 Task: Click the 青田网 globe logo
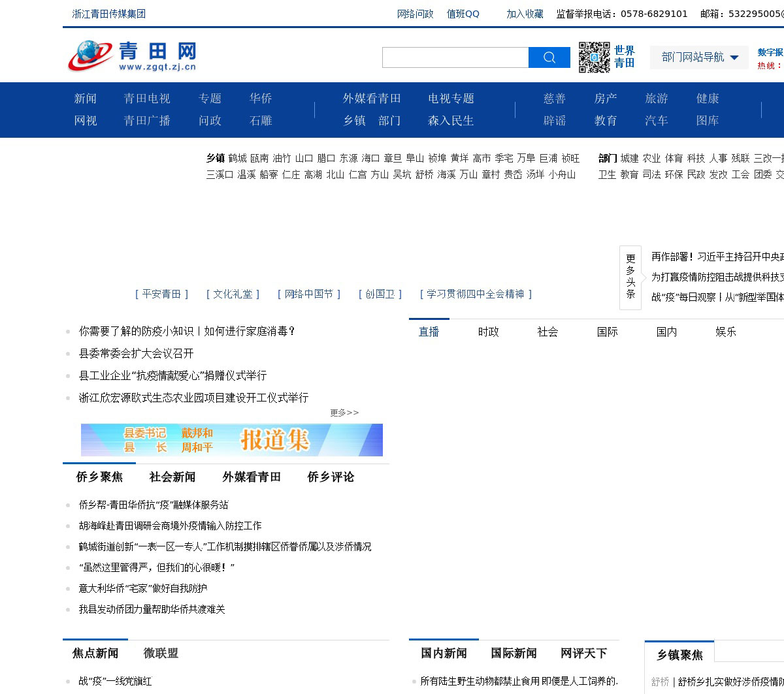tap(132, 56)
